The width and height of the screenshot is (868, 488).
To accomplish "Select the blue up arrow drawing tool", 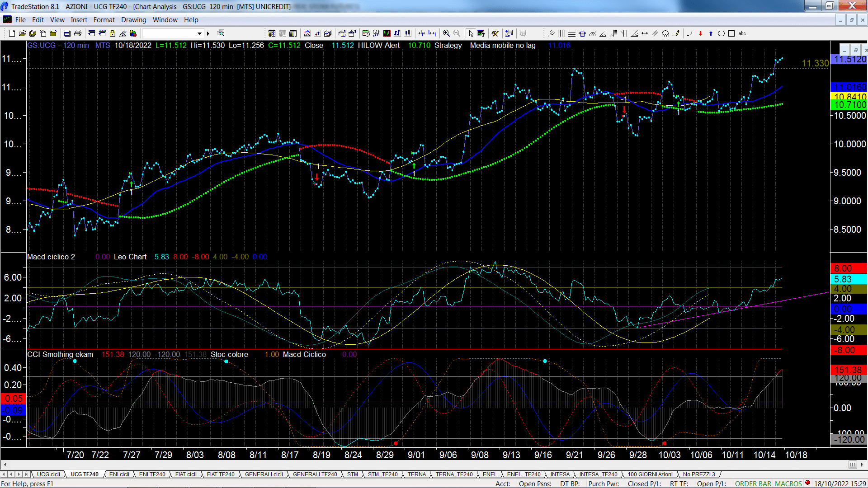I will pyautogui.click(x=711, y=33).
